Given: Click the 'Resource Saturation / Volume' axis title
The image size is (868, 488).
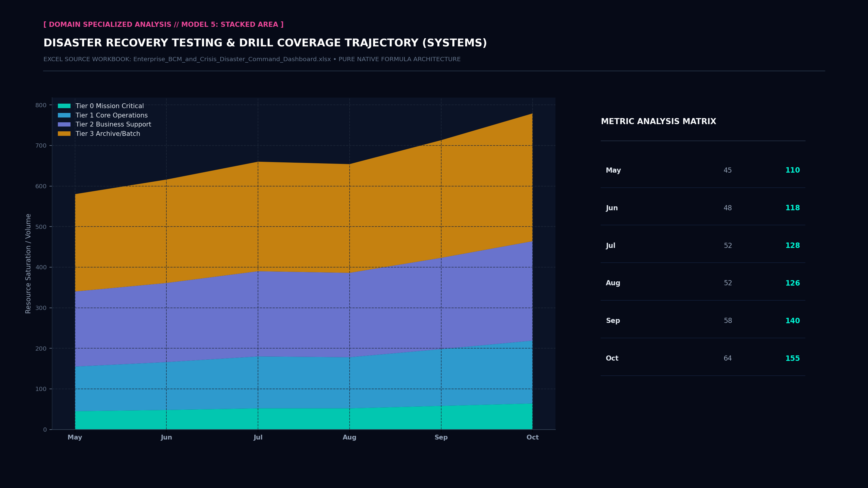Looking at the screenshot, I should pos(28,264).
